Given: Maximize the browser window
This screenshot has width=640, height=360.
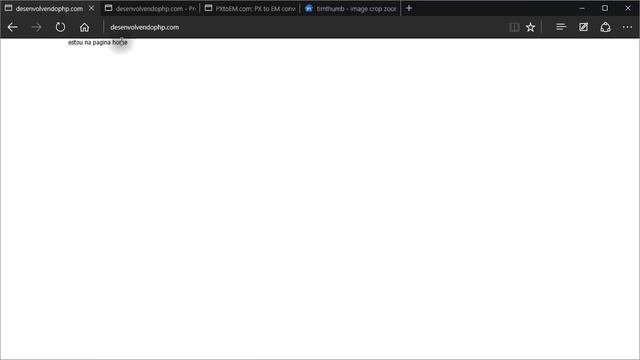Looking at the screenshot, I should click(605, 8).
